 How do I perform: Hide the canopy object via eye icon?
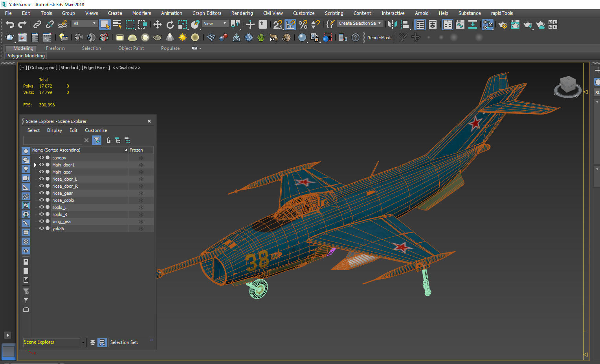(x=41, y=158)
